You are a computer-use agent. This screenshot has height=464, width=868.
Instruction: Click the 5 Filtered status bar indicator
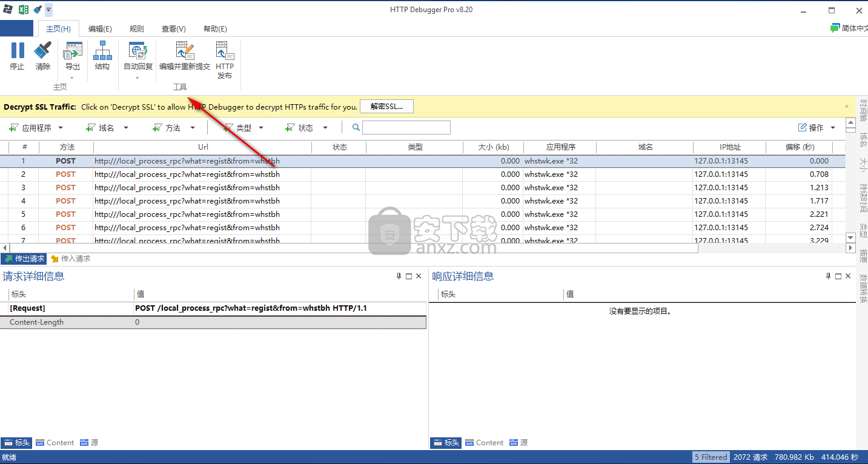point(711,457)
